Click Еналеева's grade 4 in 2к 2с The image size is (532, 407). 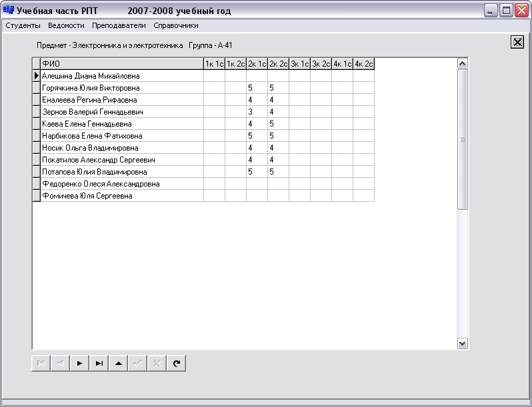coord(279,100)
